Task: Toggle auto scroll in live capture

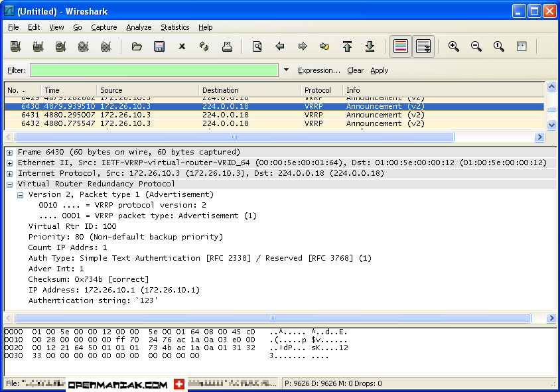Action: tap(423, 46)
